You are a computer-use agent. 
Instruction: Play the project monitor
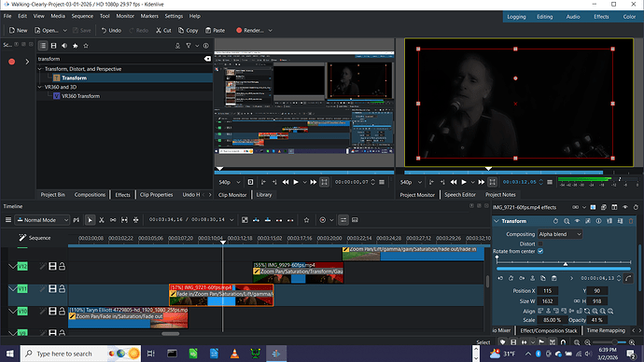[x=464, y=182]
